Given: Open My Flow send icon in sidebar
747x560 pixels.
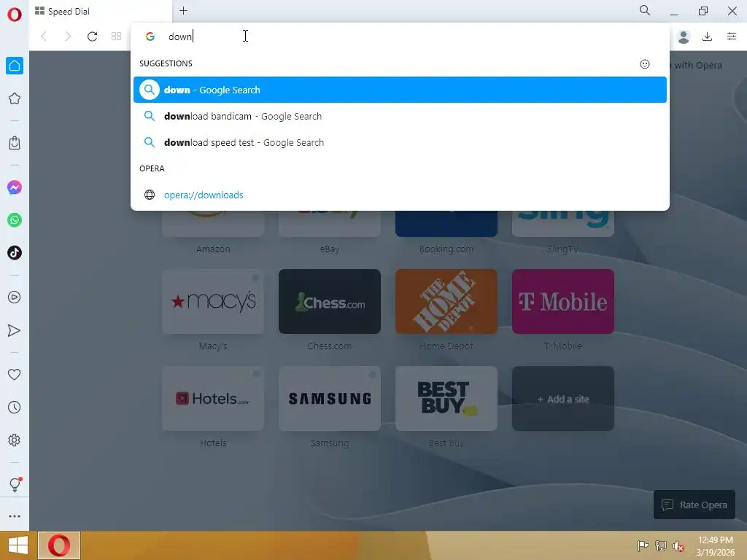Looking at the screenshot, I should pos(15,330).
